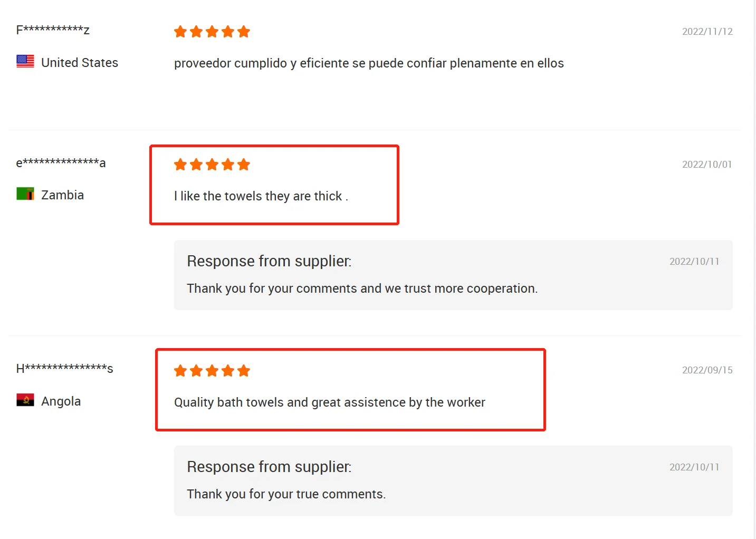
Task: Click the star rating above the thick towels review
Action: pos(212,165)
